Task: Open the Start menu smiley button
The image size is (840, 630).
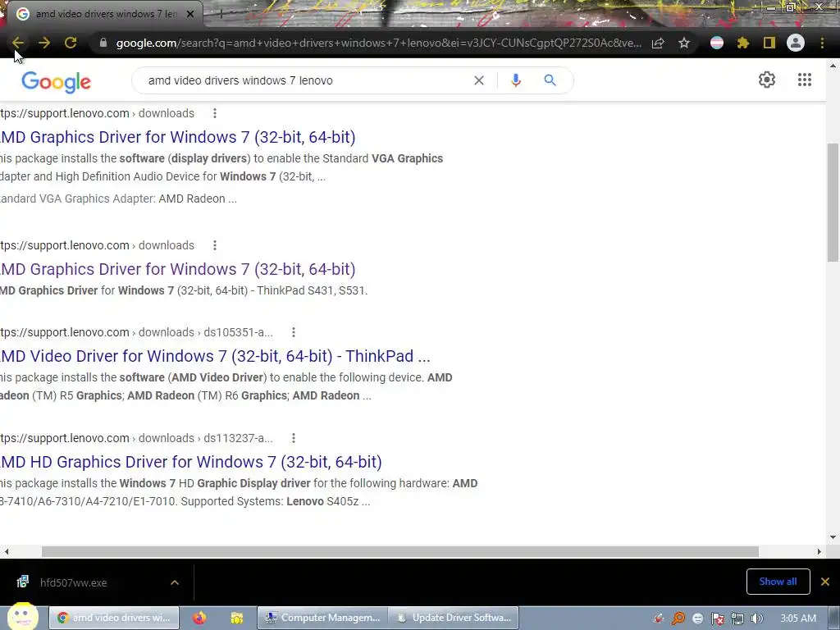Action: coord(22,616)
